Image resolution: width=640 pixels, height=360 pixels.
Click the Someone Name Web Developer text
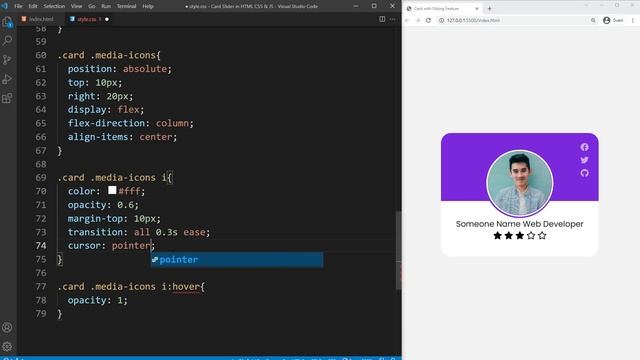(x=520, y=224)
